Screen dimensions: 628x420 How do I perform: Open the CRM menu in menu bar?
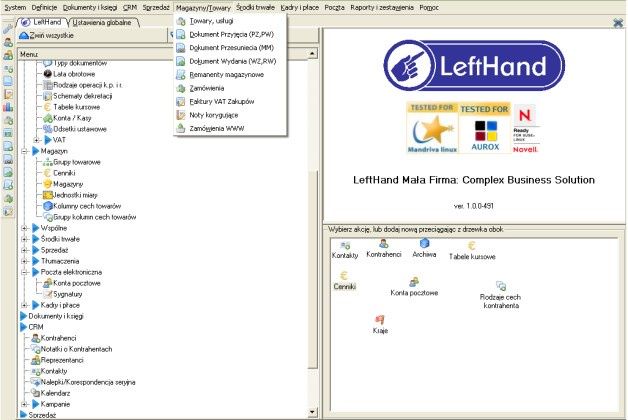tap(130, 7)
